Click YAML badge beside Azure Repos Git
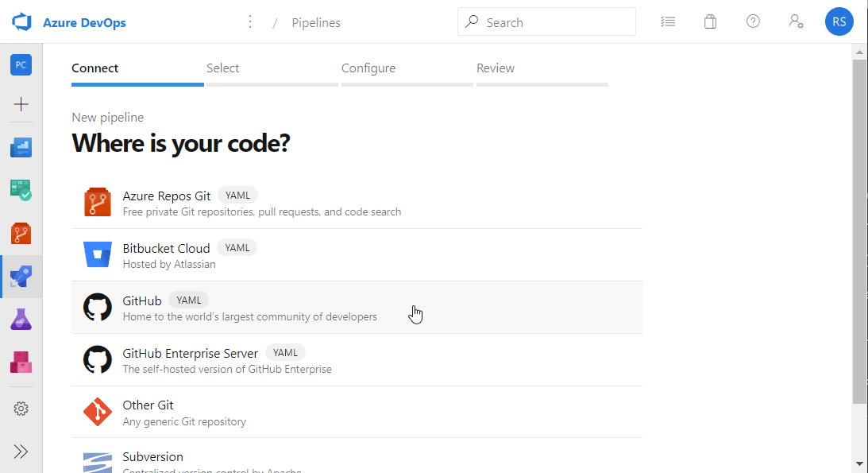 pos(237,196)
